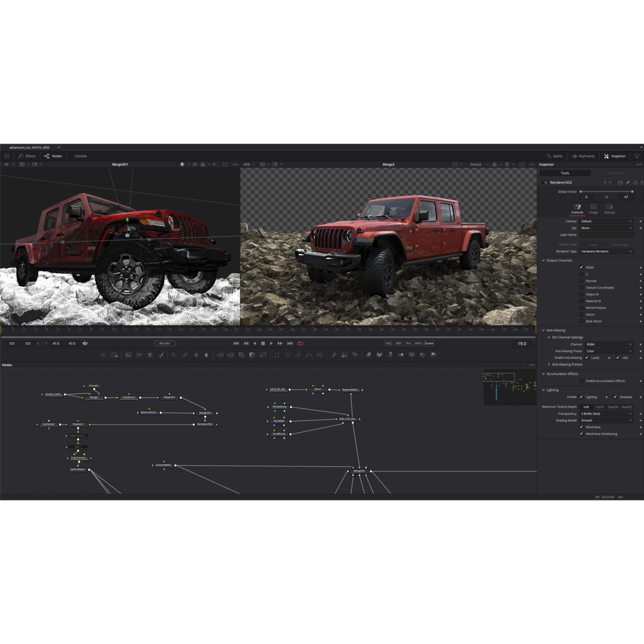The width and height of the screenshot is (644, 644).
Task: Mute audio with the speaker icon
Action: click(x=85, y=343)
